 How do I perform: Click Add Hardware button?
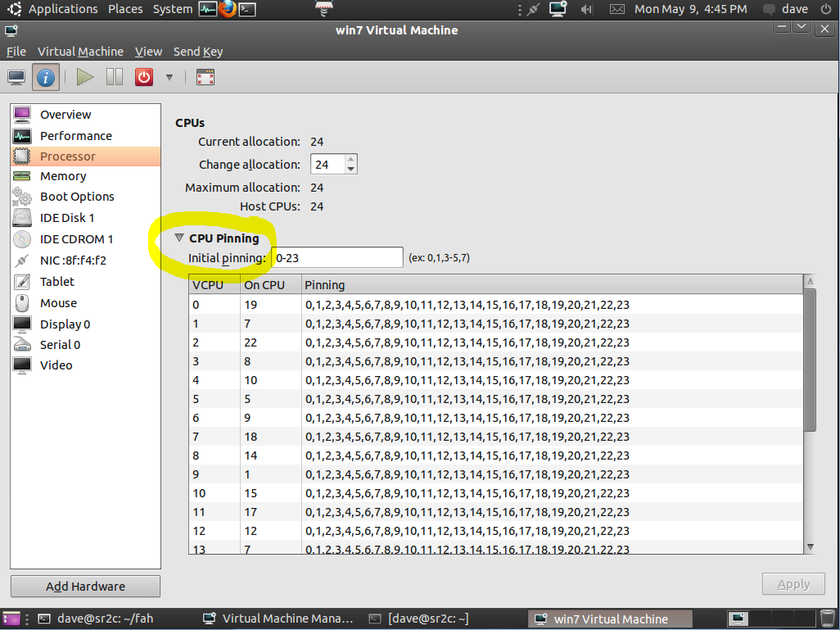(x=85, y=586)
